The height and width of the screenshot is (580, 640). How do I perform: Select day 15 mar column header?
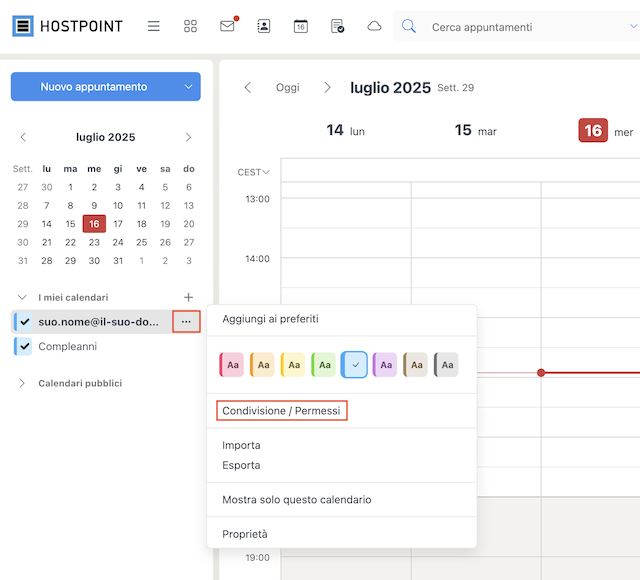[476, 131]
